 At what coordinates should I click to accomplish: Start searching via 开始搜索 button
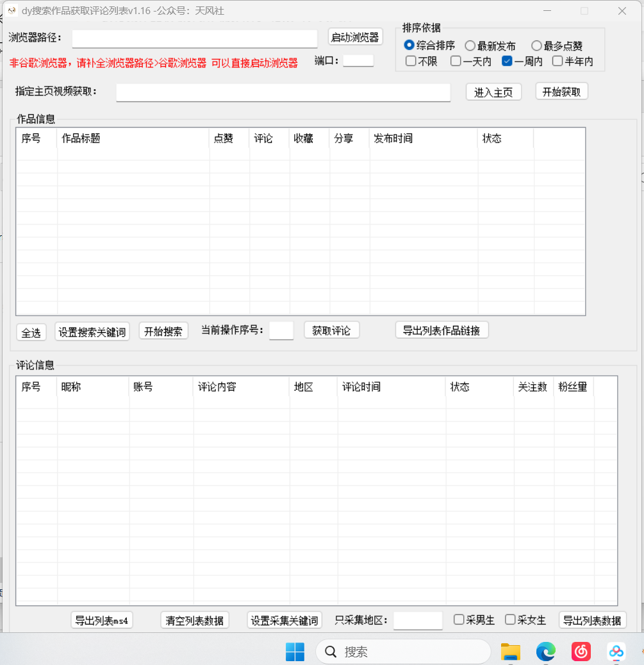(x=163, y=332)
